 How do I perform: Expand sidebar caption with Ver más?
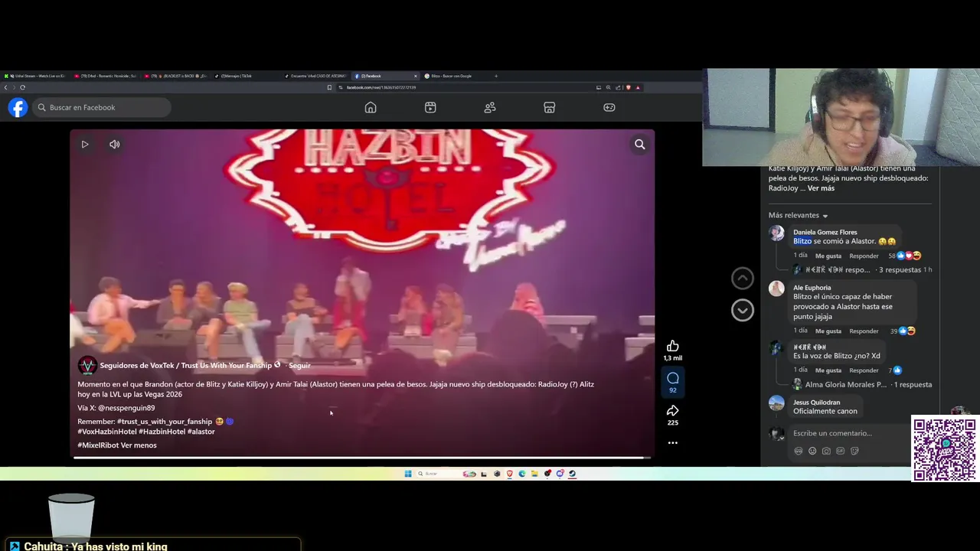coord(821,188)
